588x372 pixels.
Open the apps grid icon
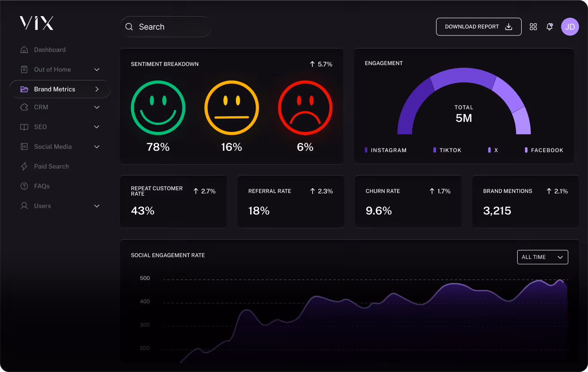pyautogui.click(x=533, y=27)
